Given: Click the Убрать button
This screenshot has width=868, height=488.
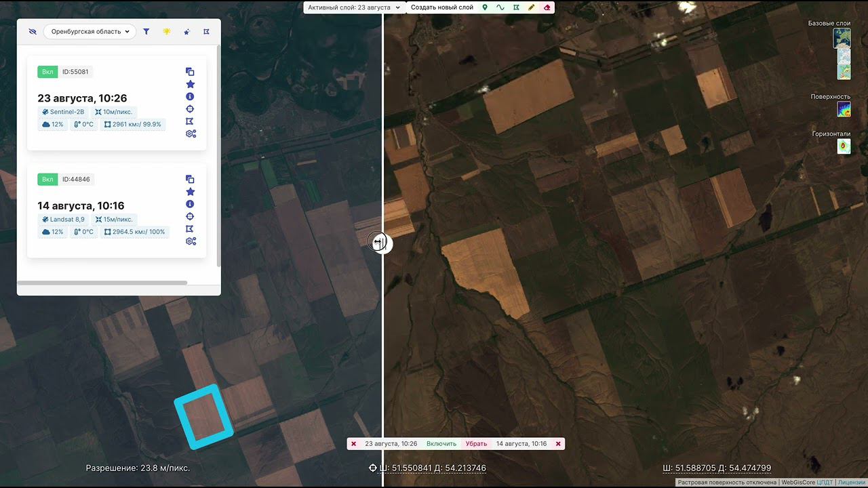Looking at the screenshot, I should pos(476,444).
